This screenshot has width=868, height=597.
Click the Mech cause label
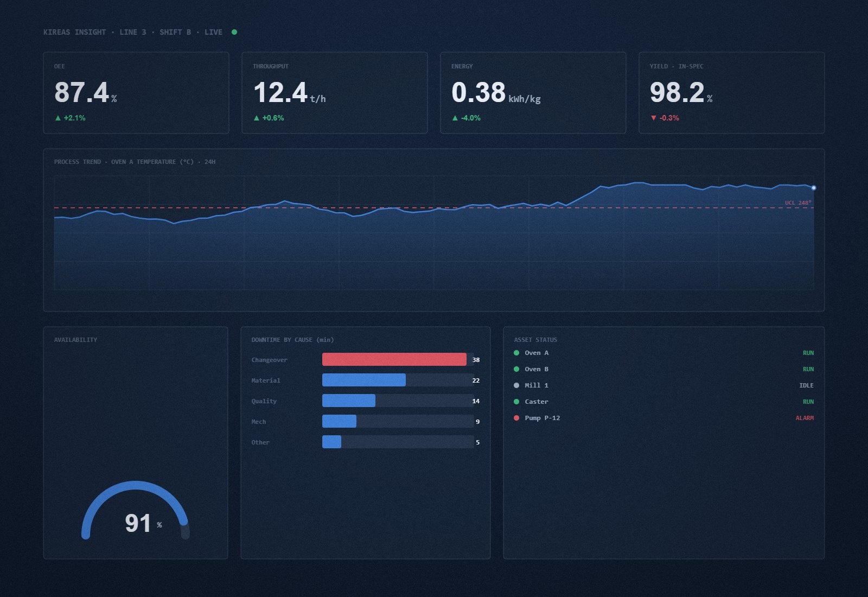click(259, 422)
